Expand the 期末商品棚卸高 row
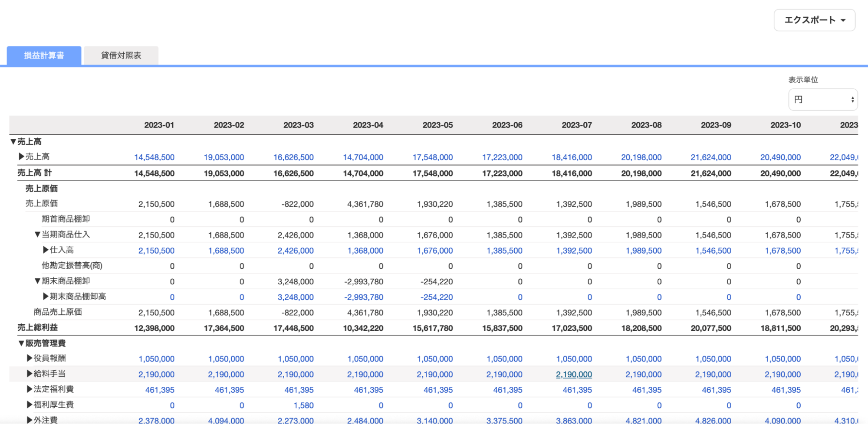Image resolution: width=868 pixels, height=424 pixels. pos(46,297)
